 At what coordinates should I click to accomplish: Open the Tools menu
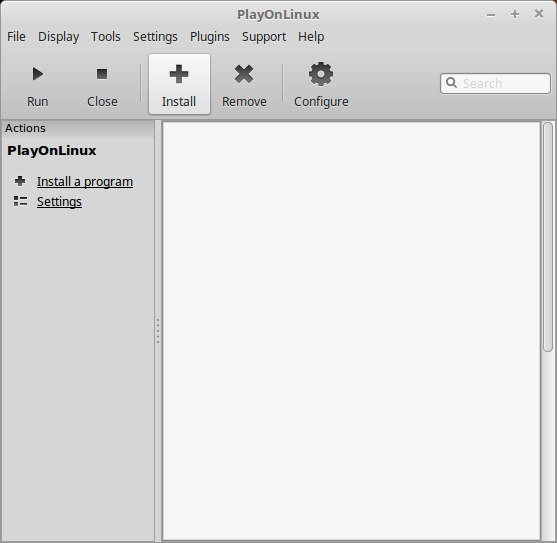click(x=106, y=37)
